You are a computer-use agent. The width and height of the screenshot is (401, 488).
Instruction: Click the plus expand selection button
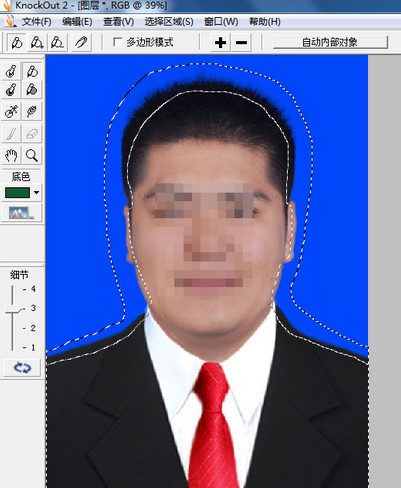[x=220, y=43]
